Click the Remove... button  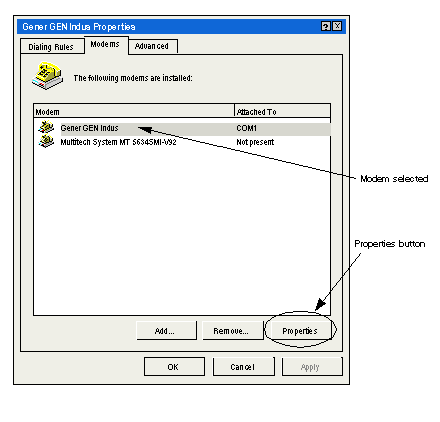click(x=232, y=331)
